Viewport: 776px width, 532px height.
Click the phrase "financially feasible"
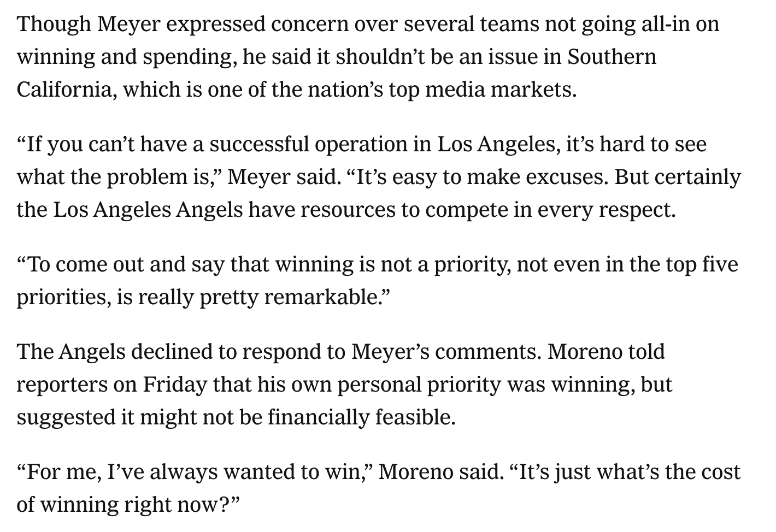tap(360, 417)
